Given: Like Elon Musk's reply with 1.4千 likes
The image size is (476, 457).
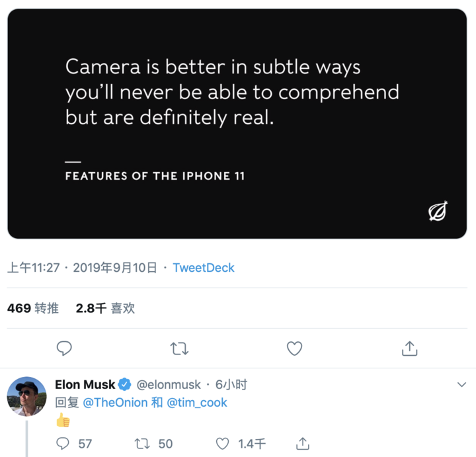Looking at the screenshot, I should (222, 444).
